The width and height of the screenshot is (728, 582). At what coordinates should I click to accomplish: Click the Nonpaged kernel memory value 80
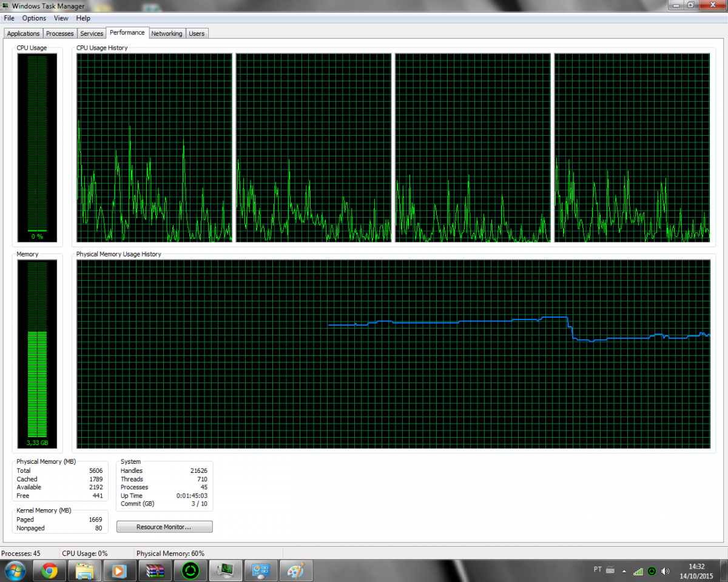click(x=99, y=528)
